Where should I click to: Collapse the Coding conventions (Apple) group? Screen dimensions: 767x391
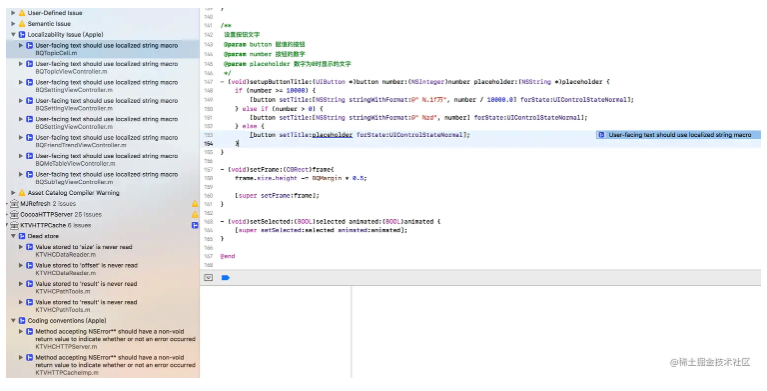(x=13, y=321)
